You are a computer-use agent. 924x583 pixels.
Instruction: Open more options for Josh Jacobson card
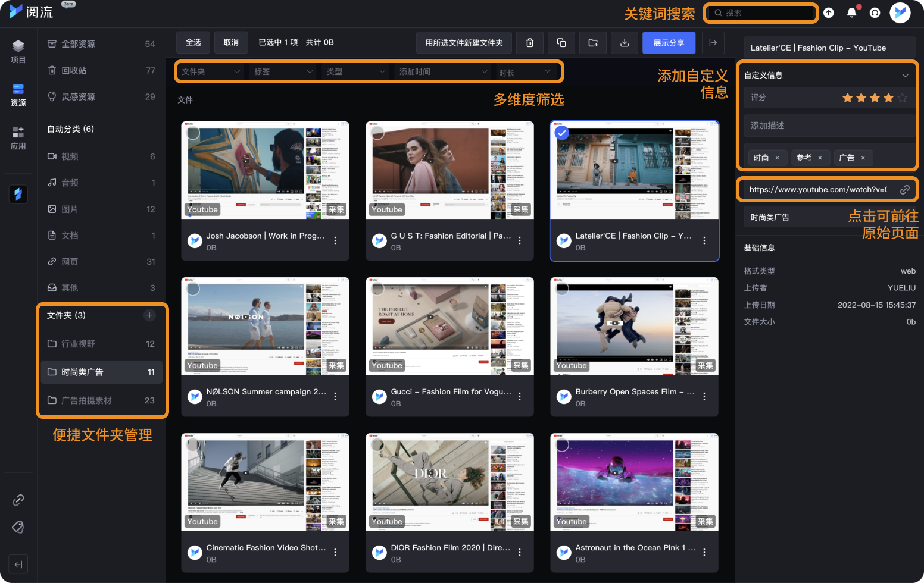pyautogui.click(x=335, y=240)
